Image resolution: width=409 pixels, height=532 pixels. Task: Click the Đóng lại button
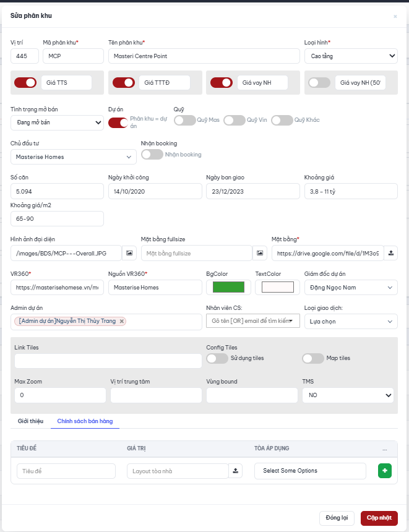click(x=337, y=518)
